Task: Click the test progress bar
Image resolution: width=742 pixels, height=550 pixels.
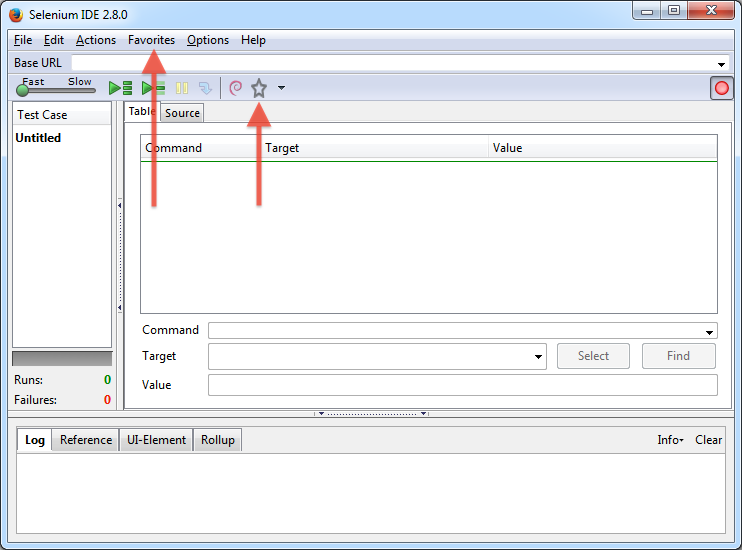Action: (62, 358)
